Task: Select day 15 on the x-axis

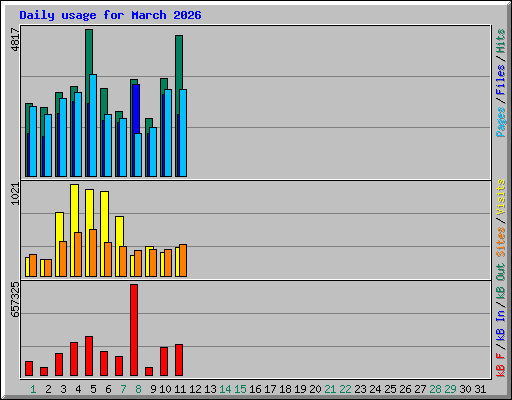Action: 240,389
